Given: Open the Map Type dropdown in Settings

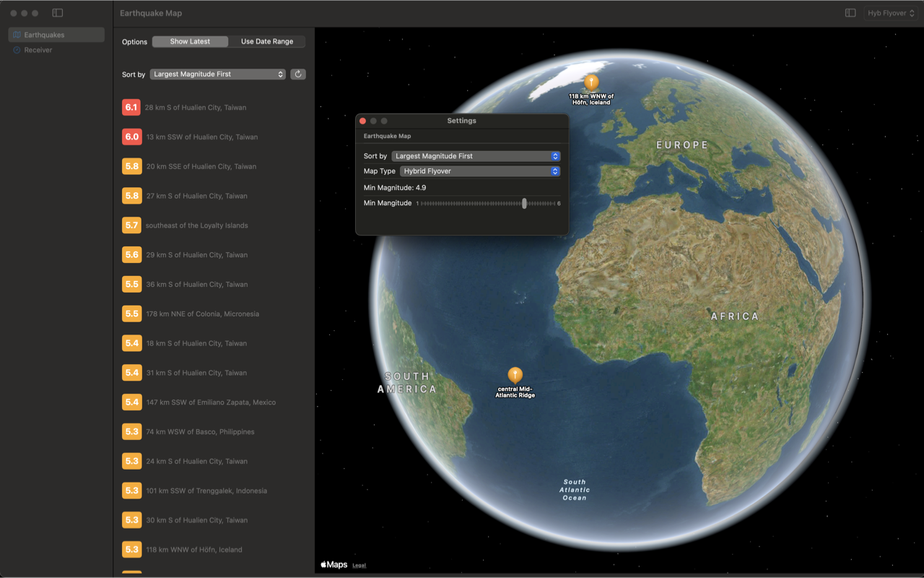Looking at the screenshot, I should point(480,171).
